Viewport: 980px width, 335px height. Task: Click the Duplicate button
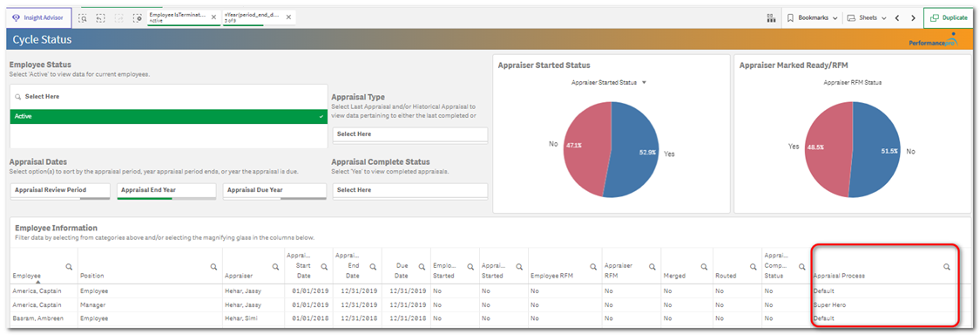coord(950,18)
